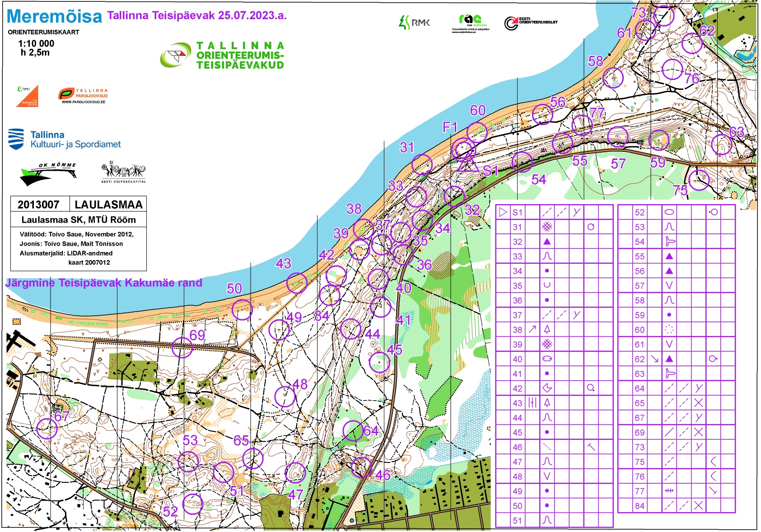Screen dimensions: 761x532
Task: Click the number 60 label on the map
Action: (x=478, y=111)
